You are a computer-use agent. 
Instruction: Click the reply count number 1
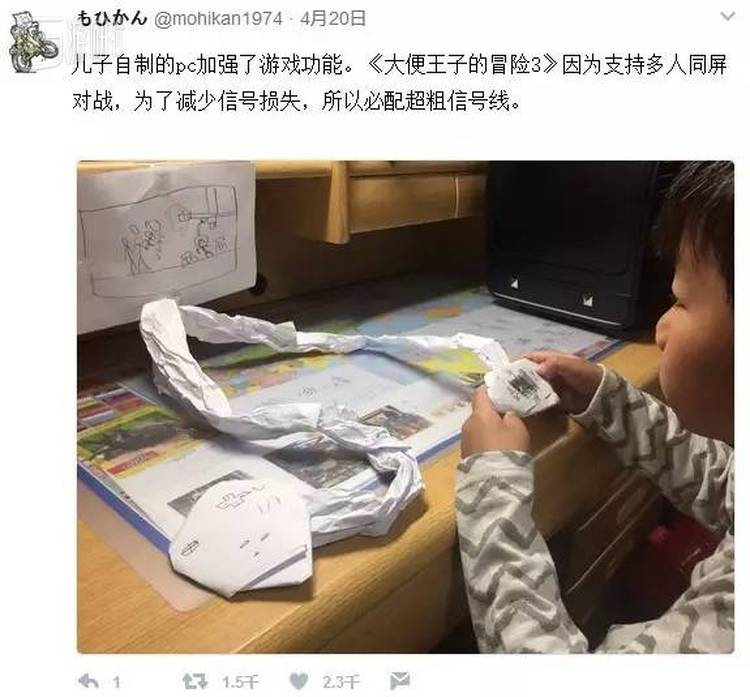[x=116, y=682]
